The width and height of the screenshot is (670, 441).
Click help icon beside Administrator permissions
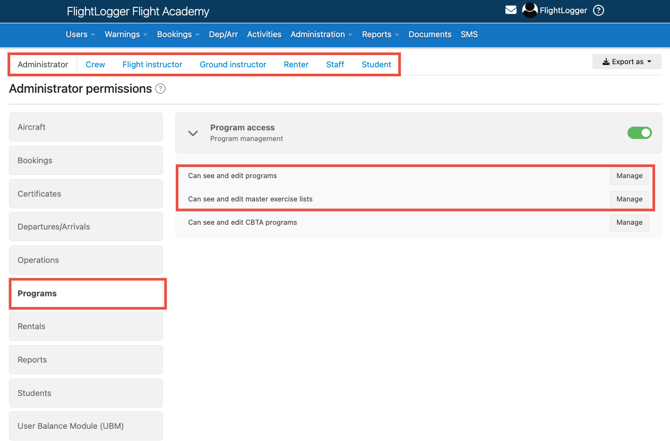coord(161,89)
